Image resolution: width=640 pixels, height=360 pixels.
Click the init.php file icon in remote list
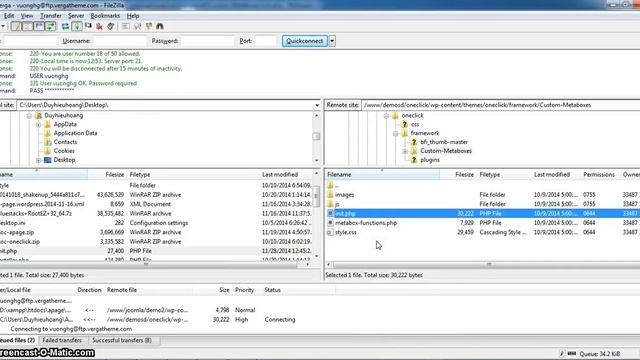pos(330,213)
